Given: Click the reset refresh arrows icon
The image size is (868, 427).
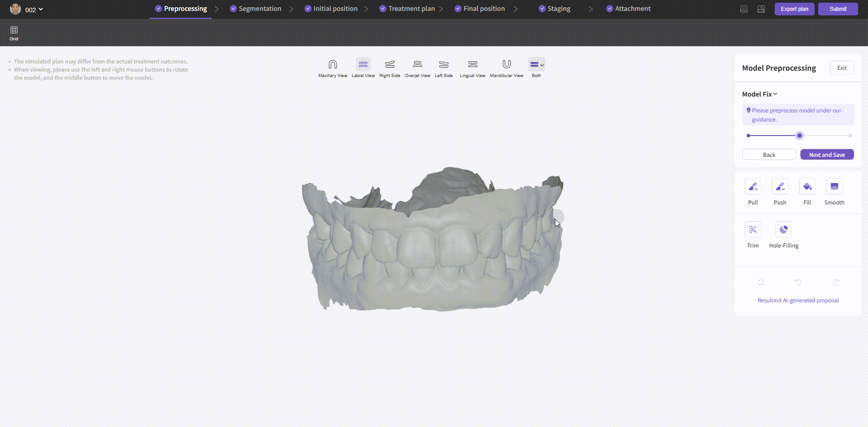Looking at the screenshot, I should pos(761,282).
